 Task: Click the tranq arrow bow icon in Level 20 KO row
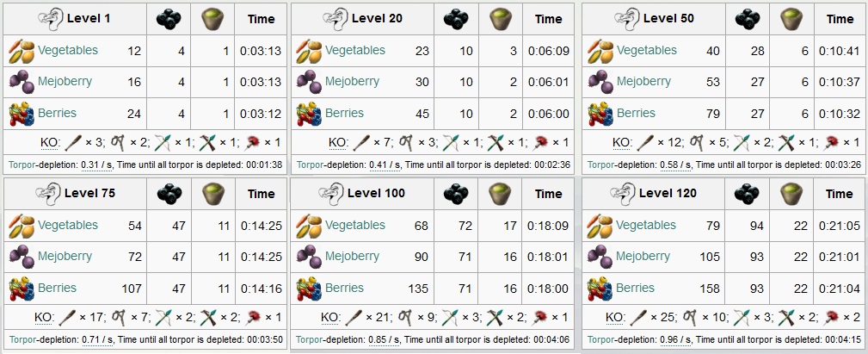pyautogui.click(x=451, y=143)
